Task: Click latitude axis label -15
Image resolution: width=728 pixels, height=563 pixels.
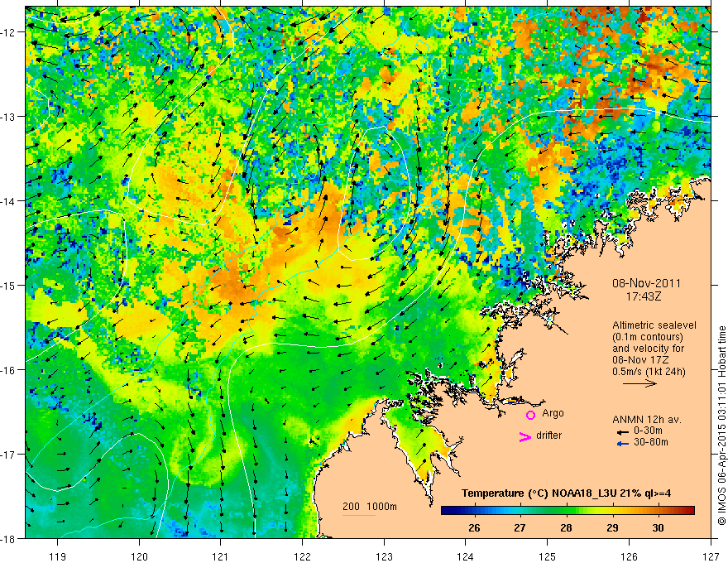Action: pyautogui.click(x=9, y=285)
